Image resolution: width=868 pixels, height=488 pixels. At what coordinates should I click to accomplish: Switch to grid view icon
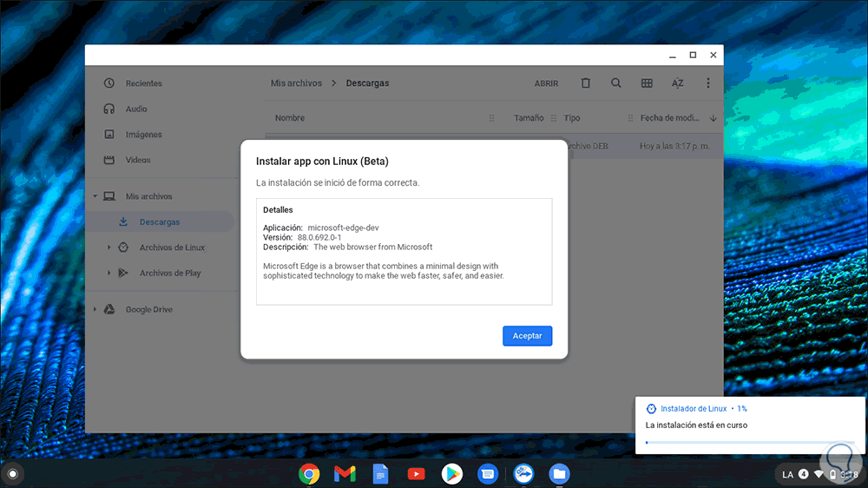pos(647,83)
